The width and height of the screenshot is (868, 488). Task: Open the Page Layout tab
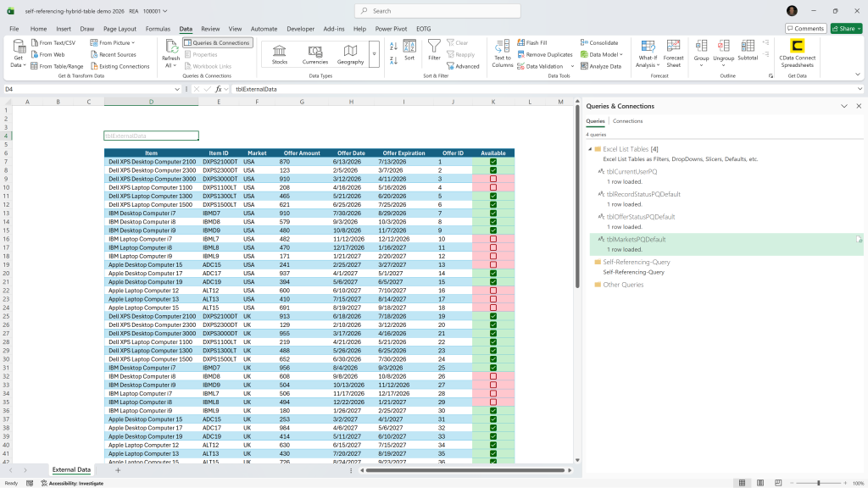click(x=120, y=29)
